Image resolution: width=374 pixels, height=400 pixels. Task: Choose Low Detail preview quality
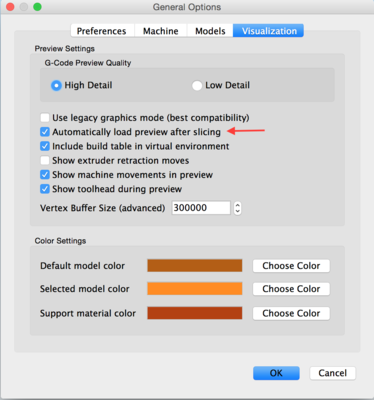coord(197,85)
